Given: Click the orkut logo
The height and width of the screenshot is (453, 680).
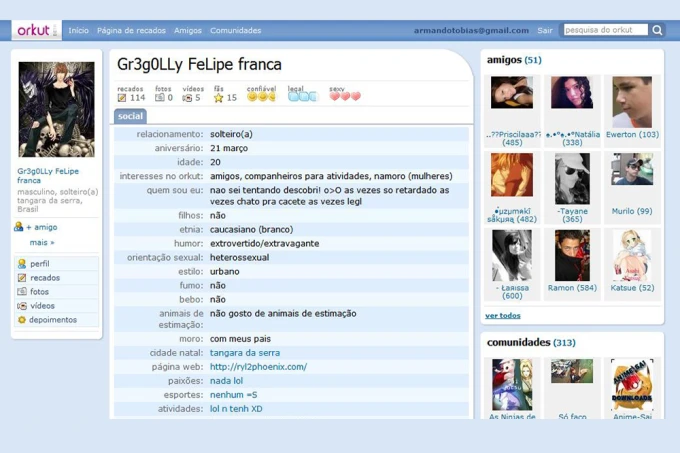Looking at the screenshot, I should coord(37,30).
